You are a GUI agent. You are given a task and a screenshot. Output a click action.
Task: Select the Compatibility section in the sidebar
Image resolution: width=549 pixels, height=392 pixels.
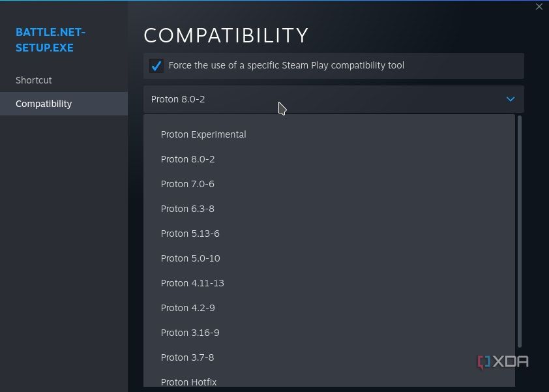44,104
